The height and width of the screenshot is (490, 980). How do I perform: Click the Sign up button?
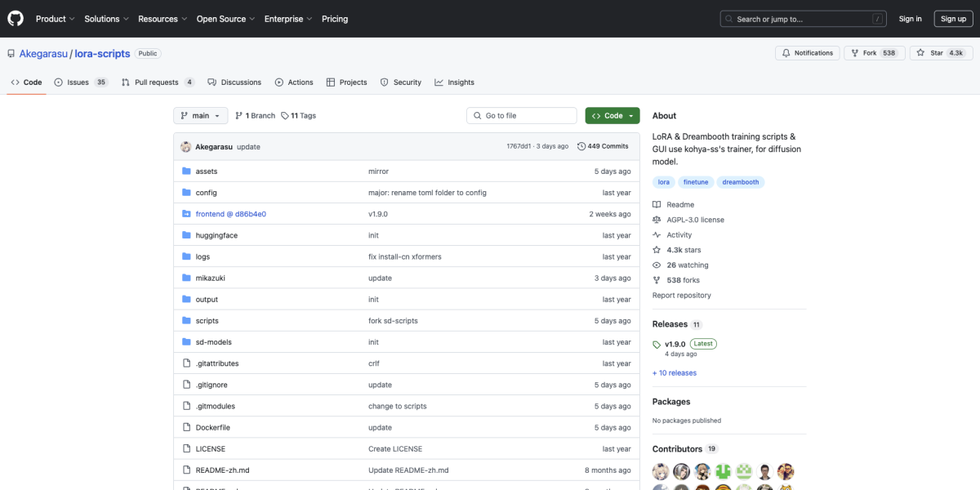pos(953,19)
